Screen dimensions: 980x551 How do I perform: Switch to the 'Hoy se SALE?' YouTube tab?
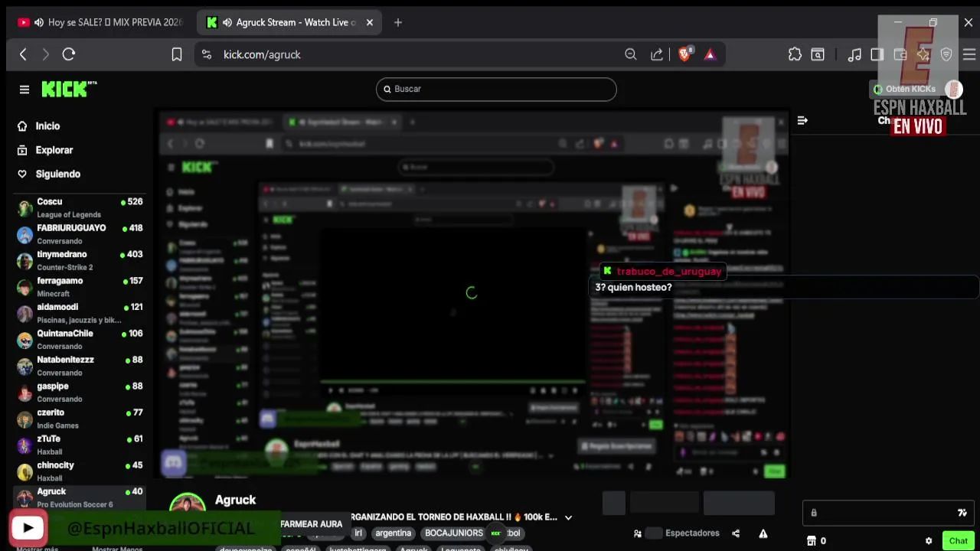coord(100,22)
